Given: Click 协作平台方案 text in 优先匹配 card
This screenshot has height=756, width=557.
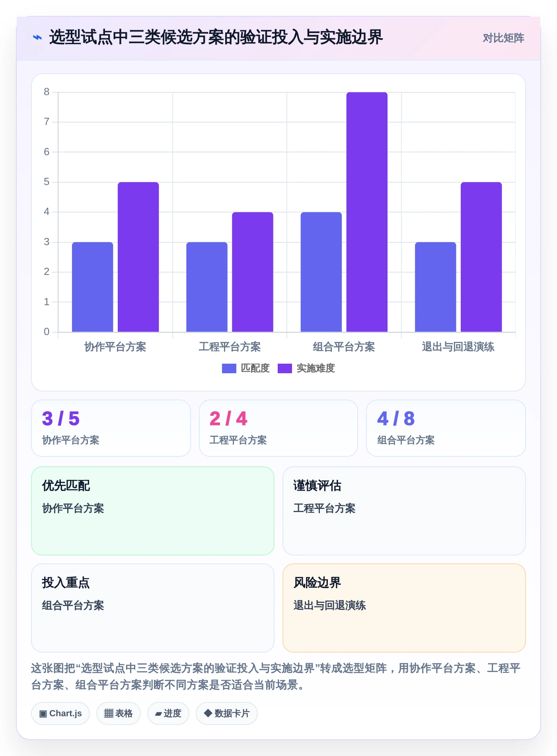Looking at the screenshot, I should tap(73, 508).
